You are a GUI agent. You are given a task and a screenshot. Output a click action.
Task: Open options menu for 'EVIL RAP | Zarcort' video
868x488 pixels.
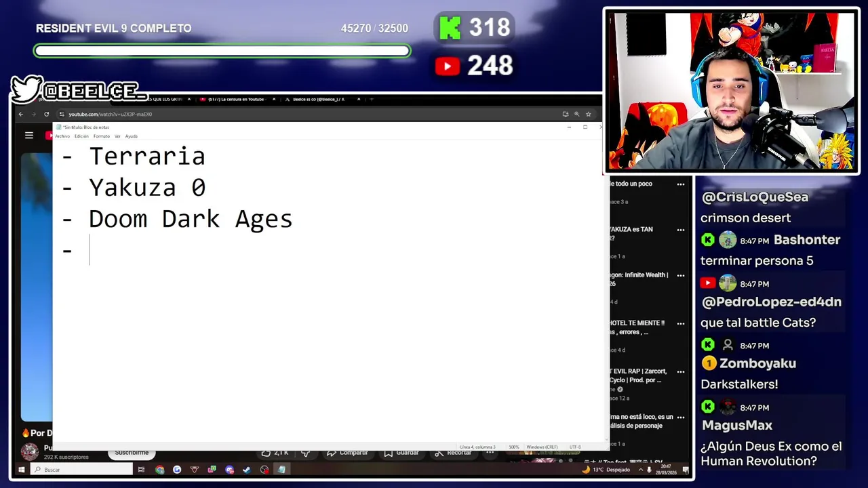click(680, 372)
